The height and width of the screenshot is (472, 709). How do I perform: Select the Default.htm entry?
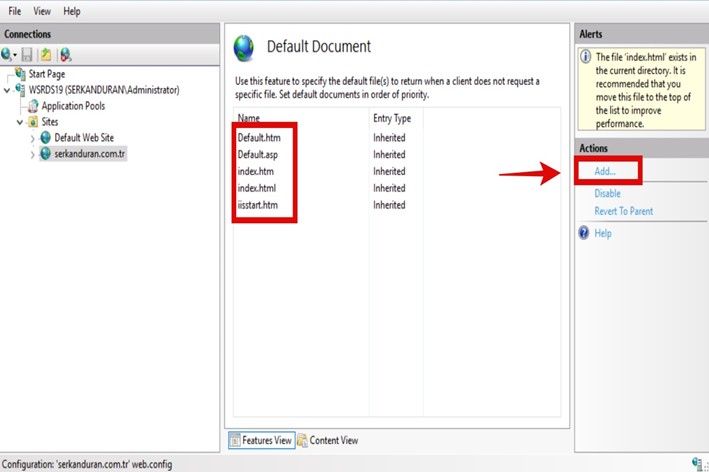click(x=259, y=137)
